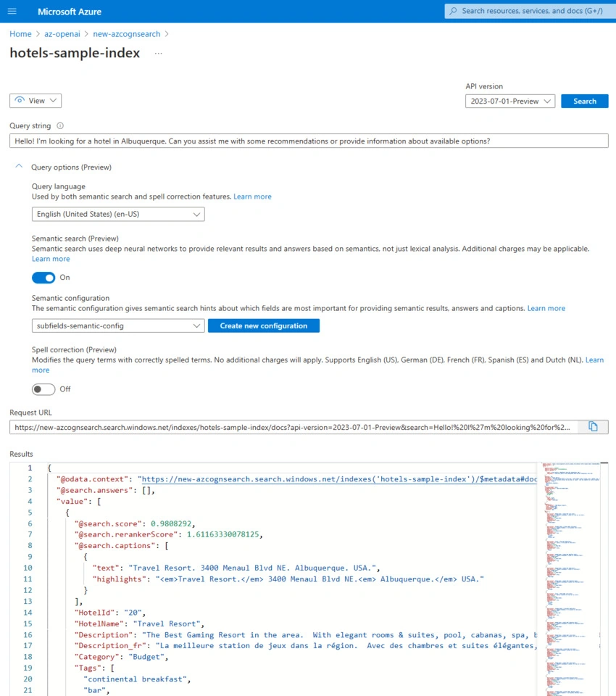616x696 pixels.
Task: Click the "continental breakfast" tag
Action: point(137,679)
